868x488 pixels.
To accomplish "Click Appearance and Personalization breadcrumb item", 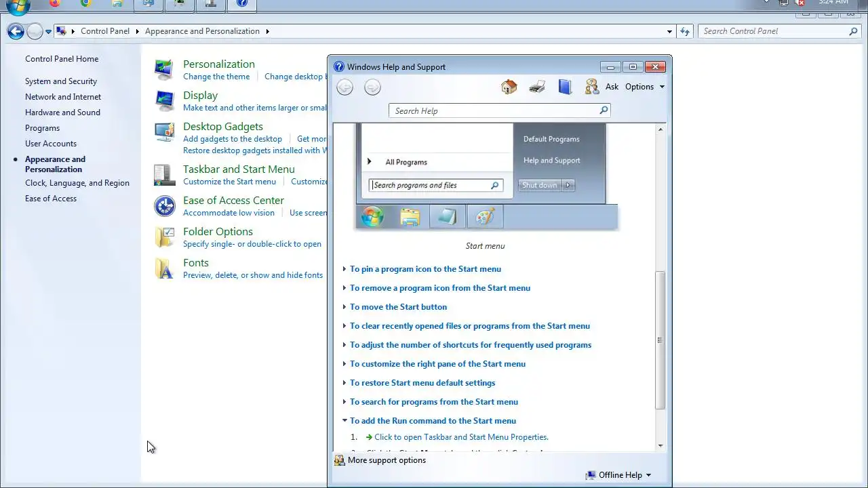I will [202, 31].
